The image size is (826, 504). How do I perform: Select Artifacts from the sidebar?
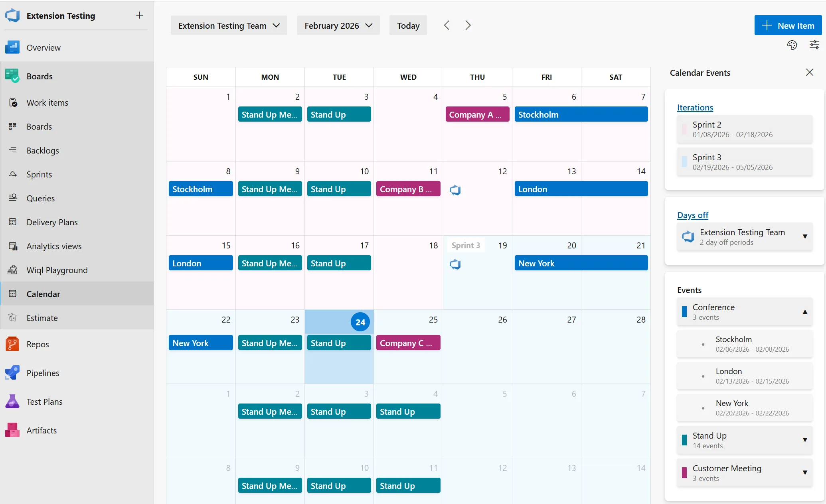pos(41,430)
